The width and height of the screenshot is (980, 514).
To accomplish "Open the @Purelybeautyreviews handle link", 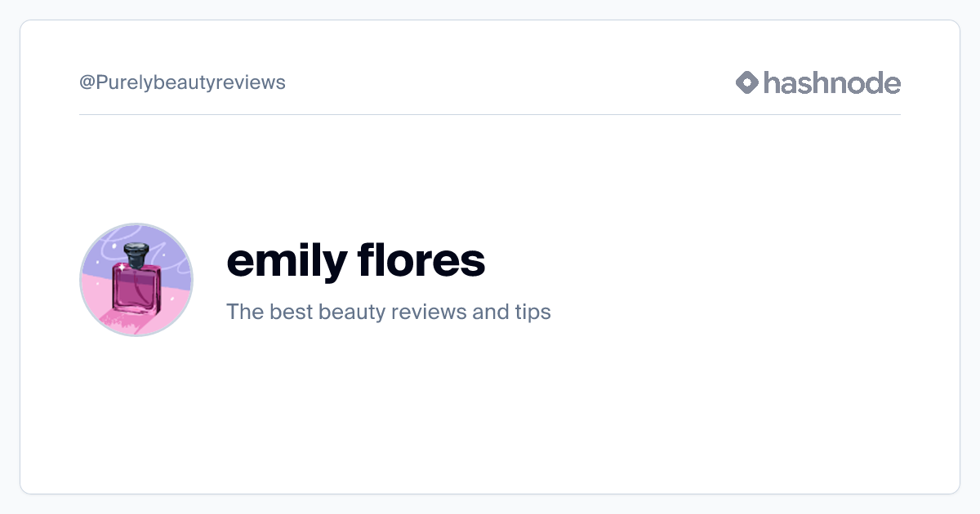I will point(182,82).
